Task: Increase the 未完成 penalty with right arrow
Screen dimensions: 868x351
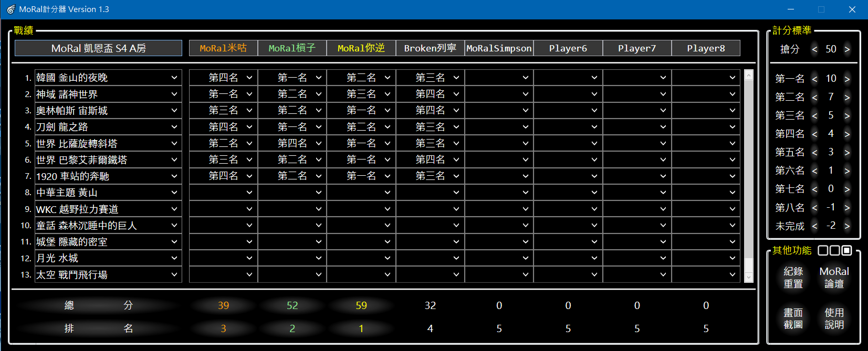Action: (x=847, y=226)
